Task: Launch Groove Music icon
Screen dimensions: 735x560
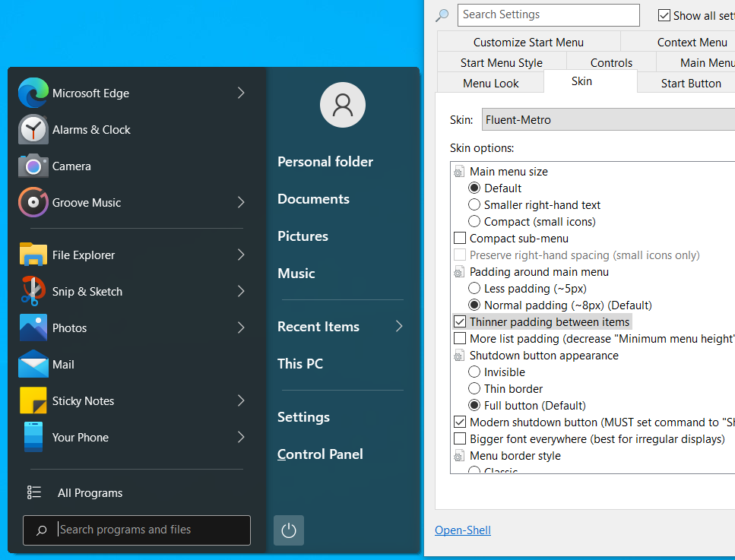Action: pos(33,202)
